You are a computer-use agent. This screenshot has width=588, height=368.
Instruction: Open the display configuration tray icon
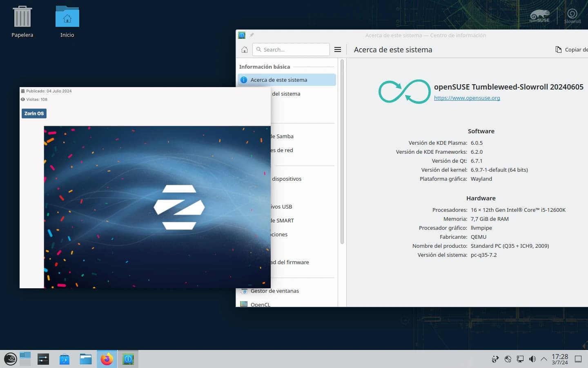coord(520,359)
